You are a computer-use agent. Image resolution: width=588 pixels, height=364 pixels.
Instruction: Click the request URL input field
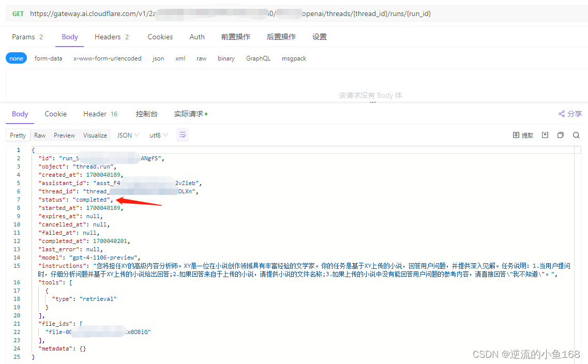coord(296,13)
